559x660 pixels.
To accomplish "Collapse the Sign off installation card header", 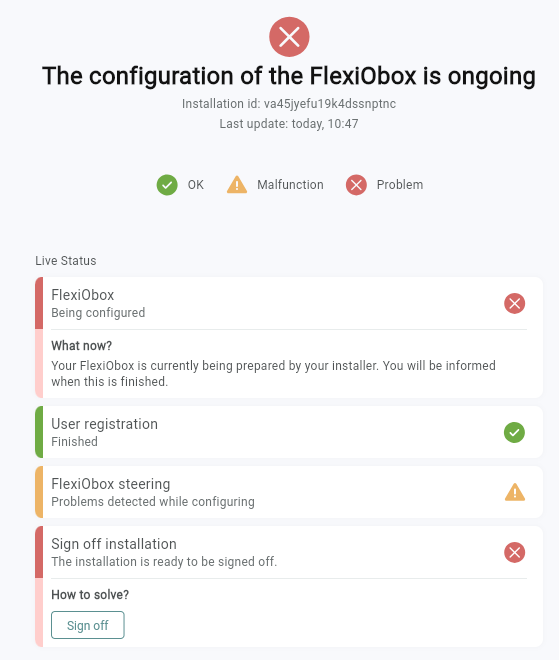I will click(x=289, y=552).
